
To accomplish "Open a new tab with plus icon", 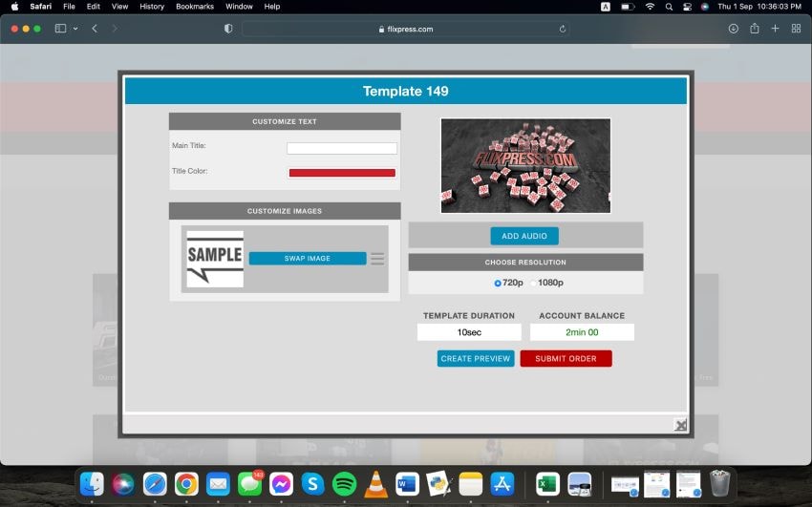I will pyautogui.click(x=776, y=29).
